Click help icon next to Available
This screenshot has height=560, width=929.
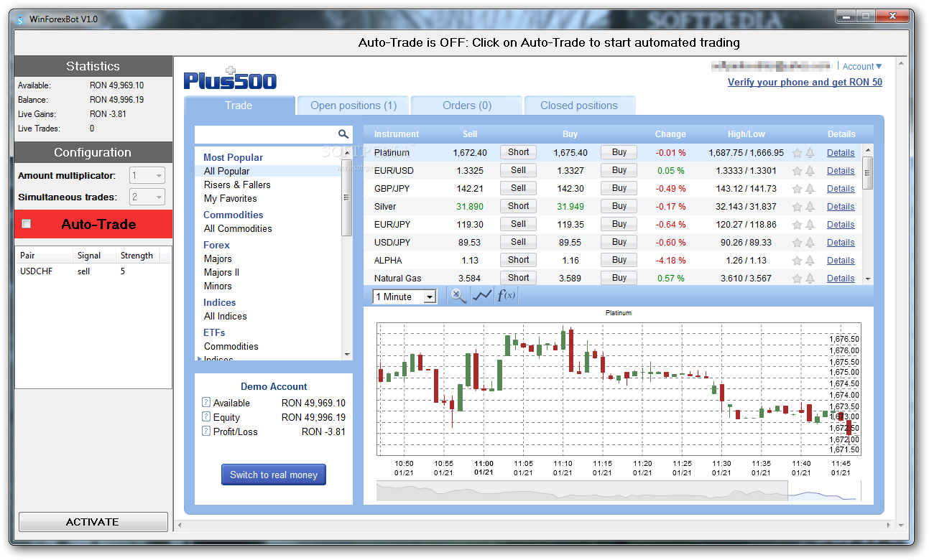click(x=206, y=403)
